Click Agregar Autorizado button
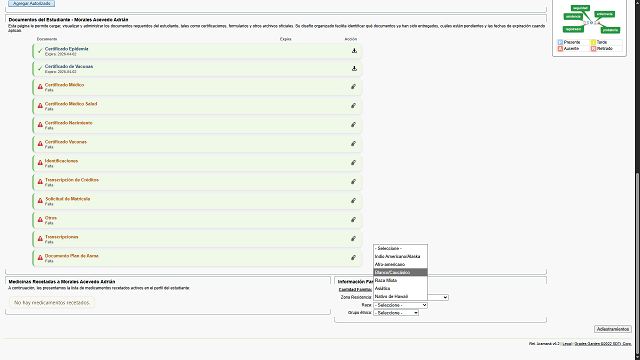640x360 pixels. click(x=31, y=3)
